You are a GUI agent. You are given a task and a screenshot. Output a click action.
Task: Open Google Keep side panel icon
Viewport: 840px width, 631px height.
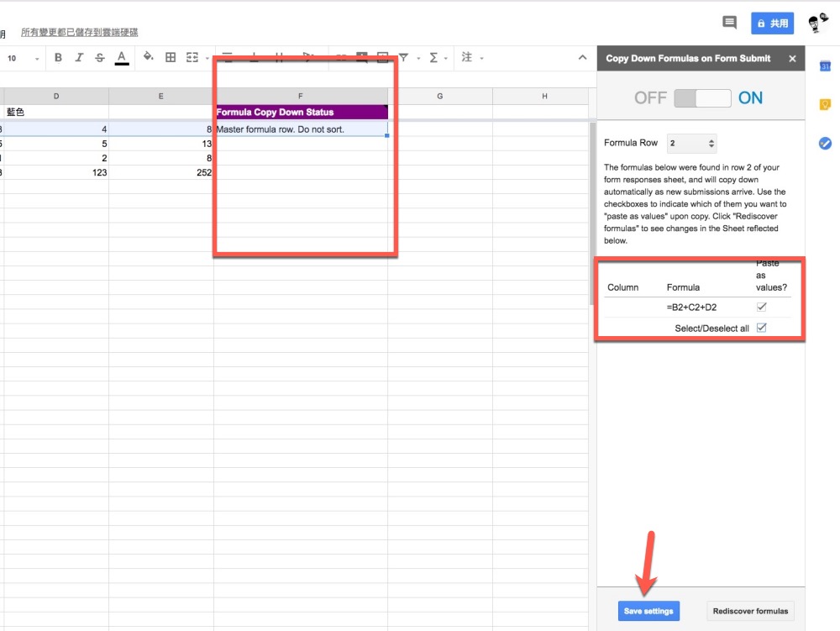point(825,104)
